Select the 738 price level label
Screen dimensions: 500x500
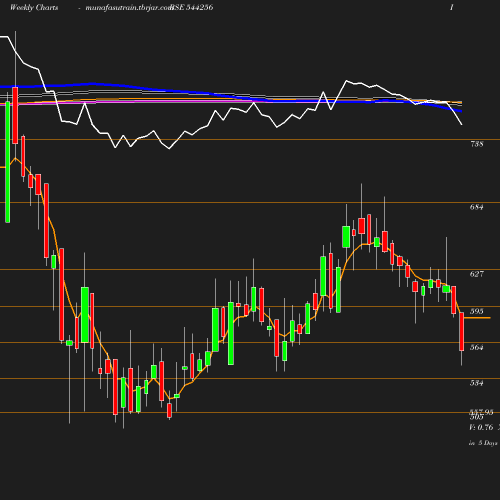click(476, 144)
